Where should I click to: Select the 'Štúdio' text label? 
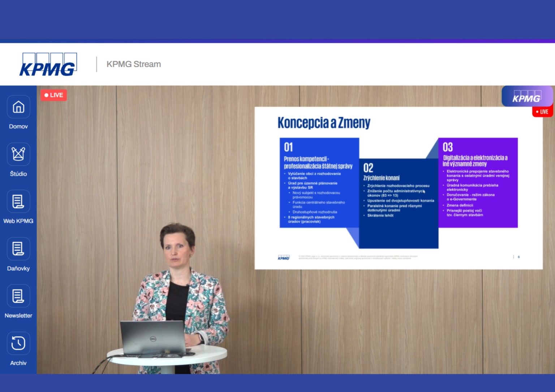coord(18,174)
